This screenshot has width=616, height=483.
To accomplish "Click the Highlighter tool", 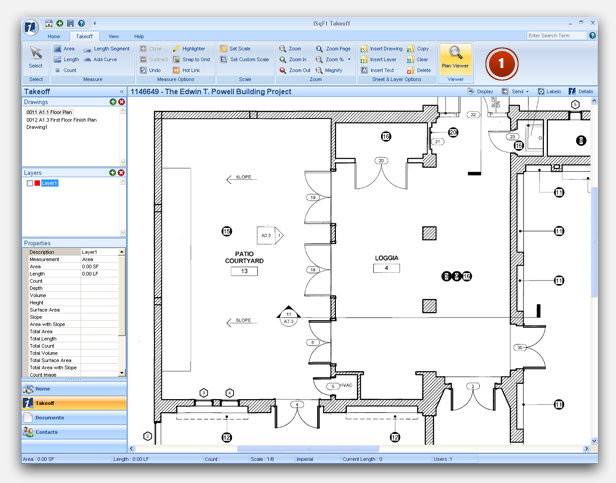I will (189, 49).
